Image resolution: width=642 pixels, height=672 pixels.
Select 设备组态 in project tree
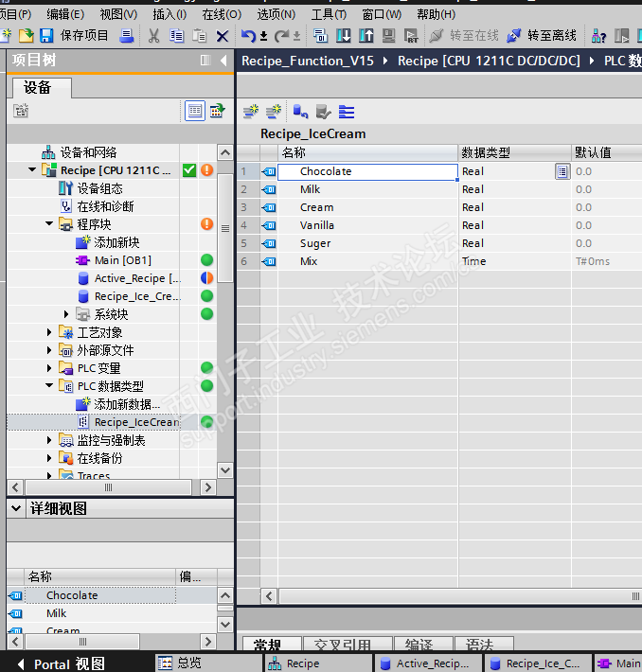100,188
